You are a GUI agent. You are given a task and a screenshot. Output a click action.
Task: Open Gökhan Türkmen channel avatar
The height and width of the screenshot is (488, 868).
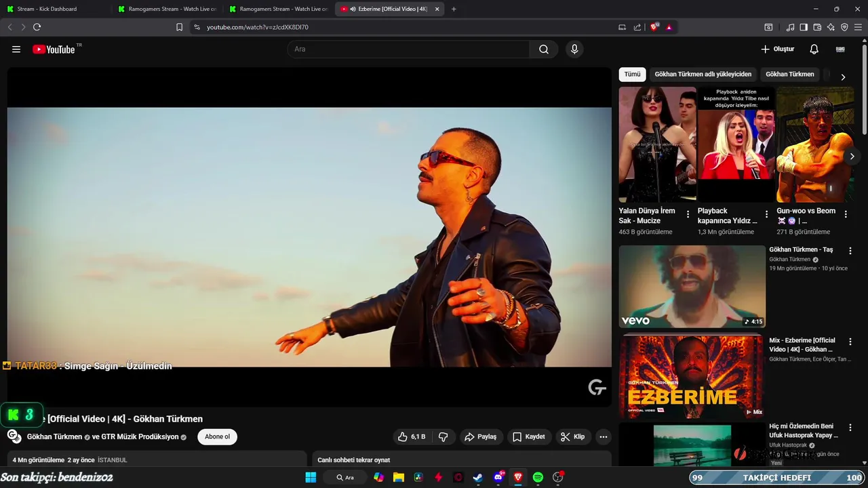[14, 436]
